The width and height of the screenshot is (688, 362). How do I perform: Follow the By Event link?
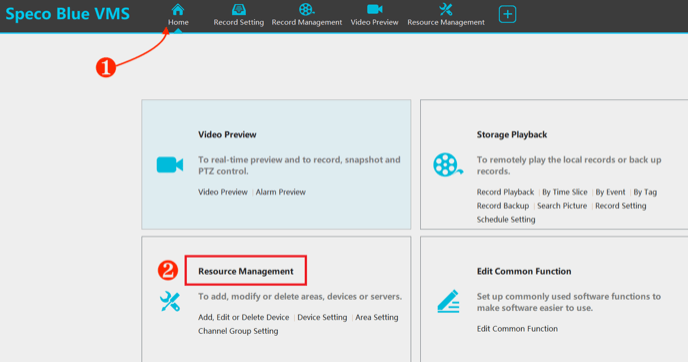tap(610, 192)
